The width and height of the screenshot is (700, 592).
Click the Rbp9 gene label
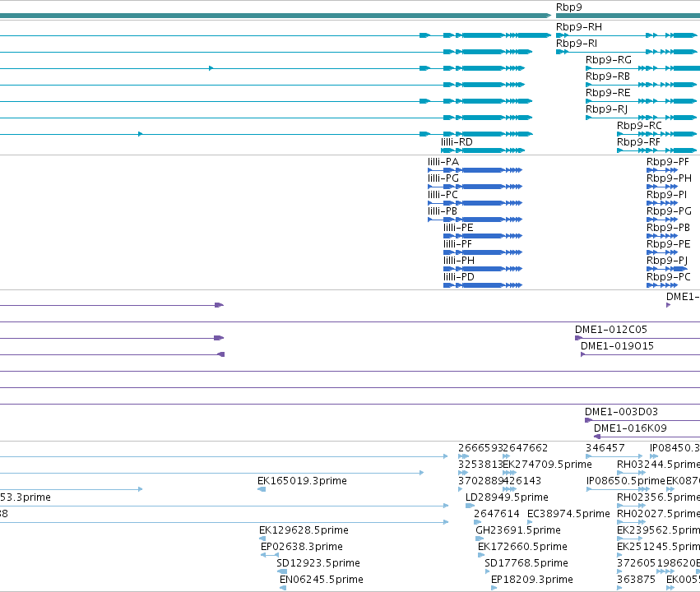(568, 7)
